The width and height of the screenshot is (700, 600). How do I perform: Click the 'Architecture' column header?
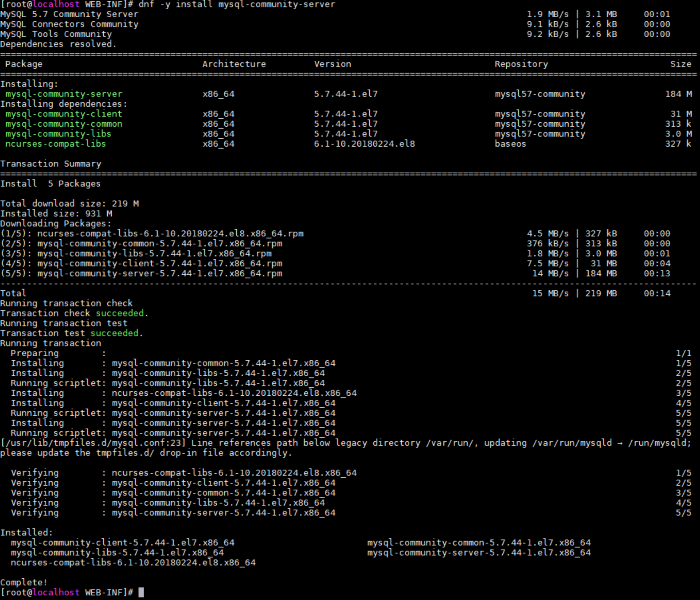234,64
